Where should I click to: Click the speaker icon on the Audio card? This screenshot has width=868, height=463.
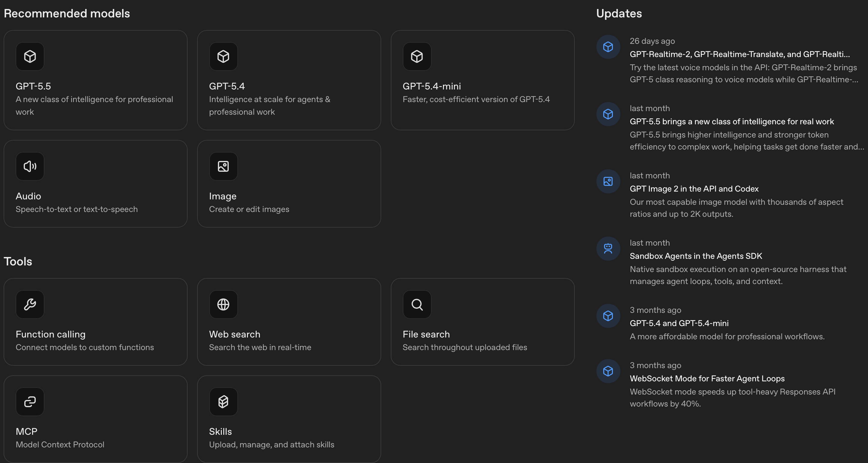(x=30, y=166)
